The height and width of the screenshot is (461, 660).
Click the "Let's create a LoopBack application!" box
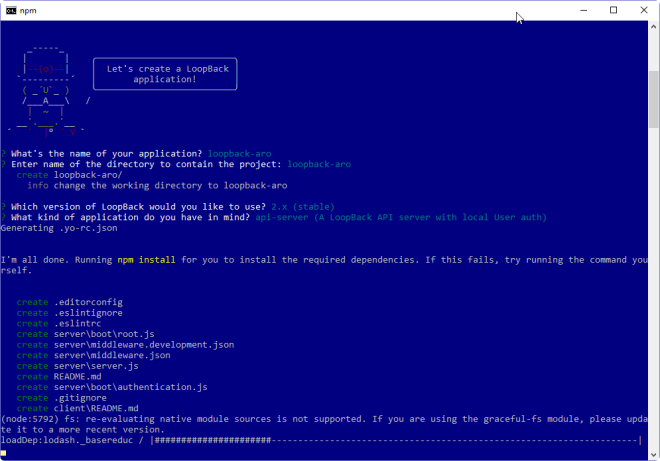(x=165, y=74)
